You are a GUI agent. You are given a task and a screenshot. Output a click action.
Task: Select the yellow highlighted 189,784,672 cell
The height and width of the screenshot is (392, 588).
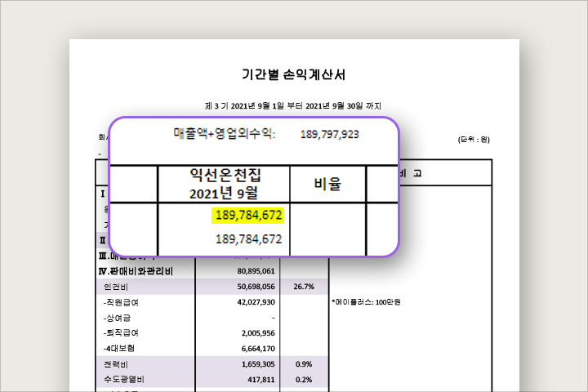[x=248, y=216]
